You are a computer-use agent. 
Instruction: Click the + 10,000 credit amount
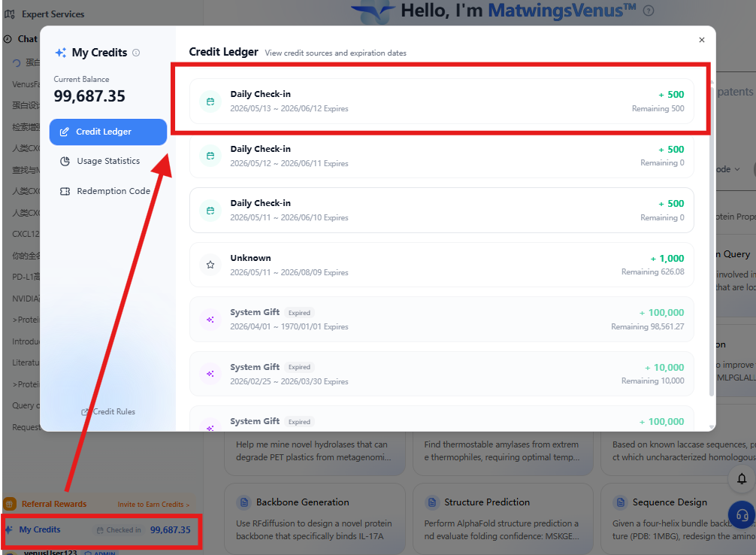point(664,367)
